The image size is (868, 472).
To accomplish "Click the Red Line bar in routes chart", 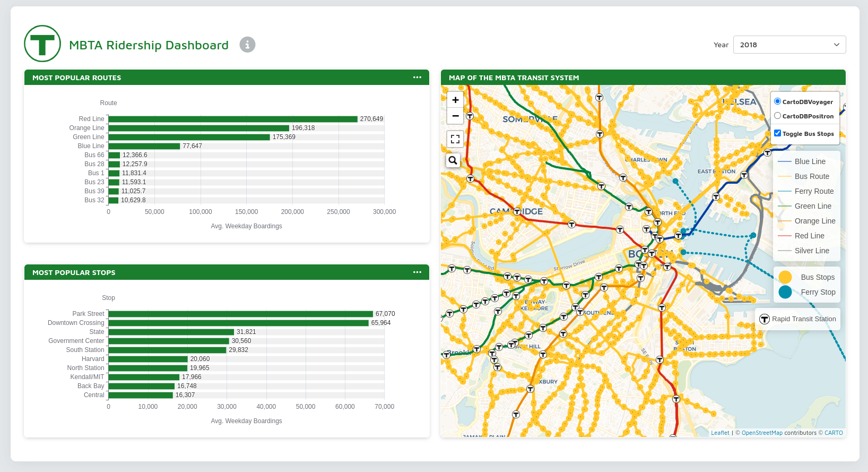I will coord(233,119).
